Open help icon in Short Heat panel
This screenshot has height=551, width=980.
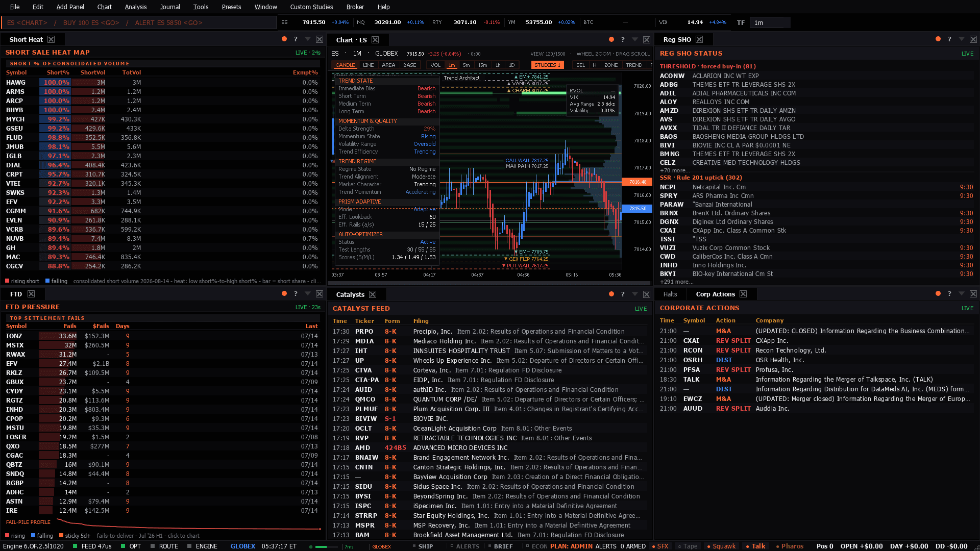coord(296,39)
